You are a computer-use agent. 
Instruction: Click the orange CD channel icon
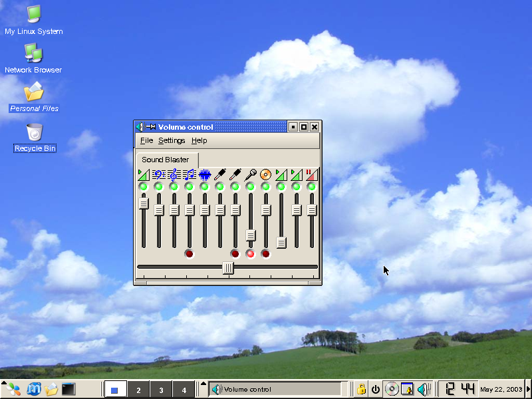265,175
